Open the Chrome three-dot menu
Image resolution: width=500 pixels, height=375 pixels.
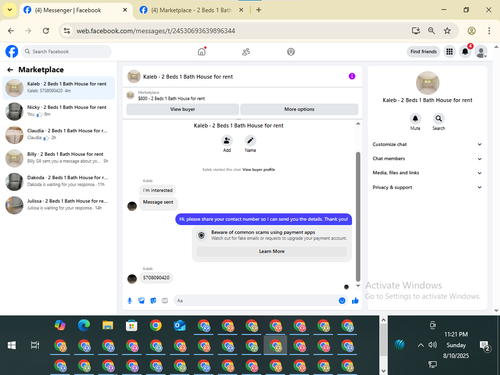pyautogui.click(x=489, y=31)
